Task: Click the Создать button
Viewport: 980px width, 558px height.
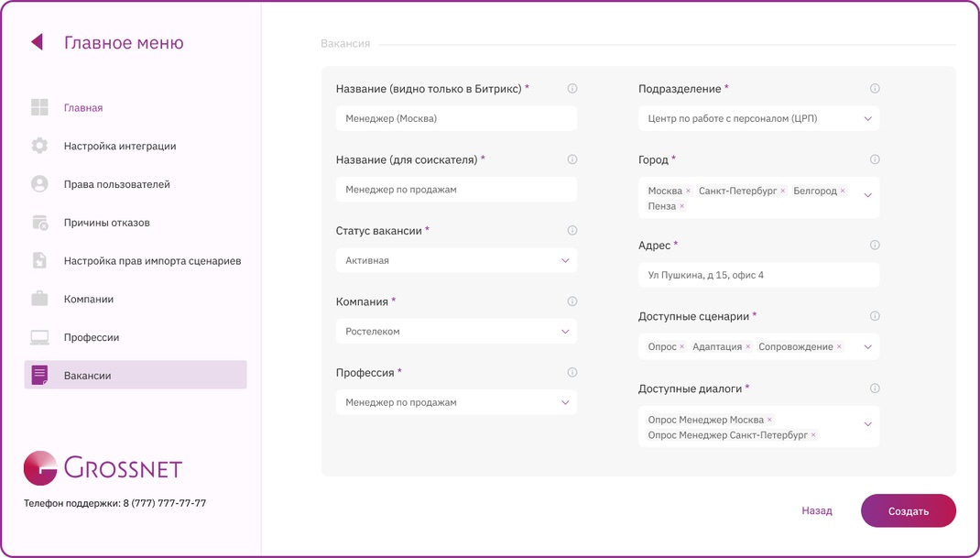Action: [909, 511]
